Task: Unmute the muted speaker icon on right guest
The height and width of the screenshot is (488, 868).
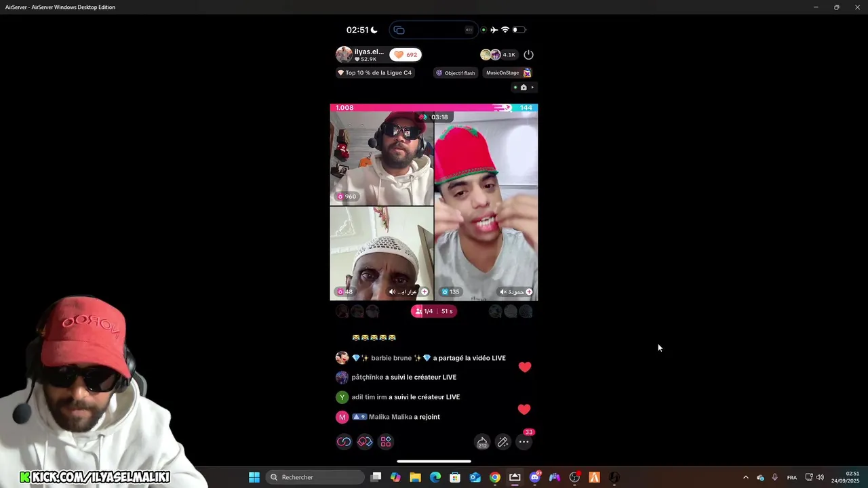Action: point(503,292)
